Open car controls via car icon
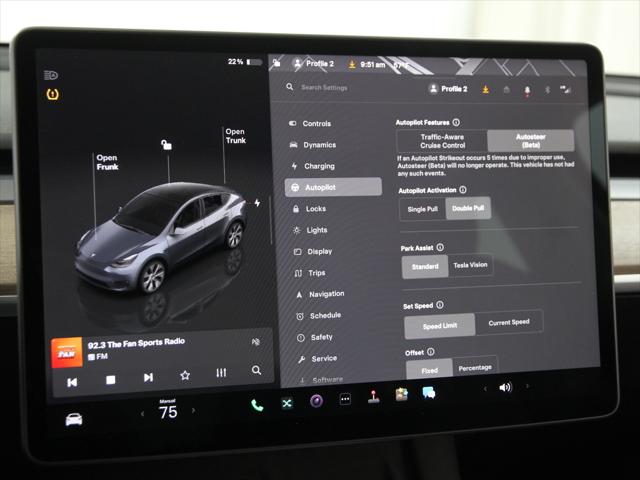Image resolution: width=640 pixels, height=480 pixels. click(74, 419)
